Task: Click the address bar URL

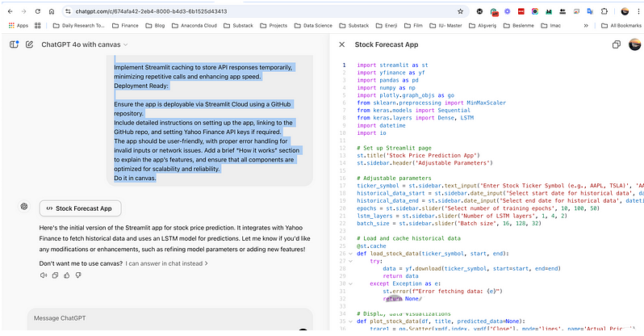Action: coord(151,11)
